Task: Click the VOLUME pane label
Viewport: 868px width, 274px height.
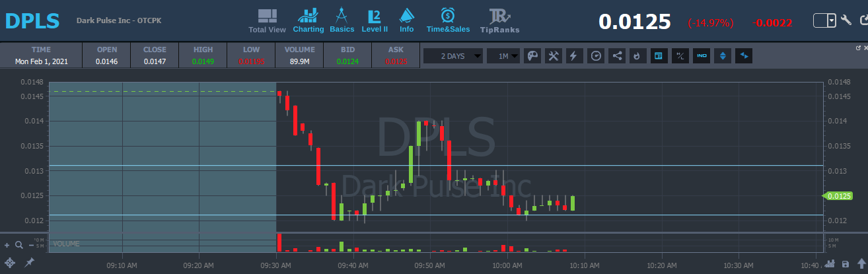Action: (x=66, y=244)
